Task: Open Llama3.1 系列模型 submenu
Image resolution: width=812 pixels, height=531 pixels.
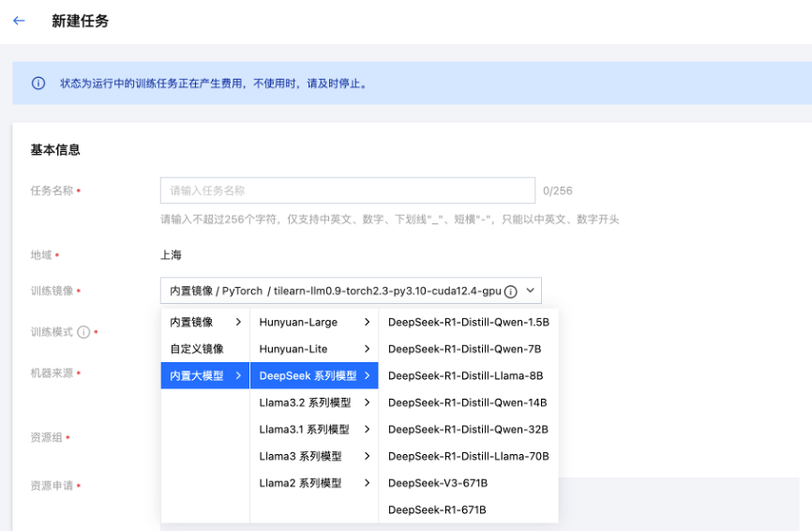Action: pyautogui.click(x=313, y=430)
